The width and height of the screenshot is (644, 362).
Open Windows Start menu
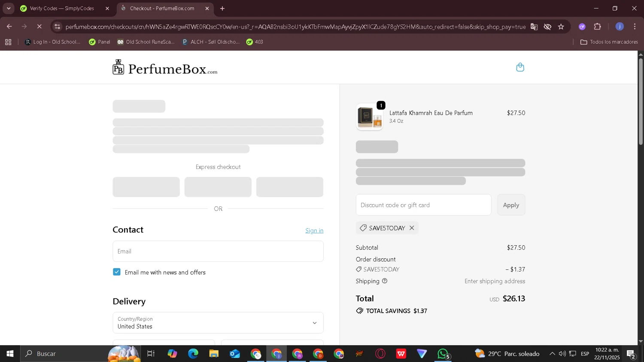pyautogui.click(x=10, y=354)
